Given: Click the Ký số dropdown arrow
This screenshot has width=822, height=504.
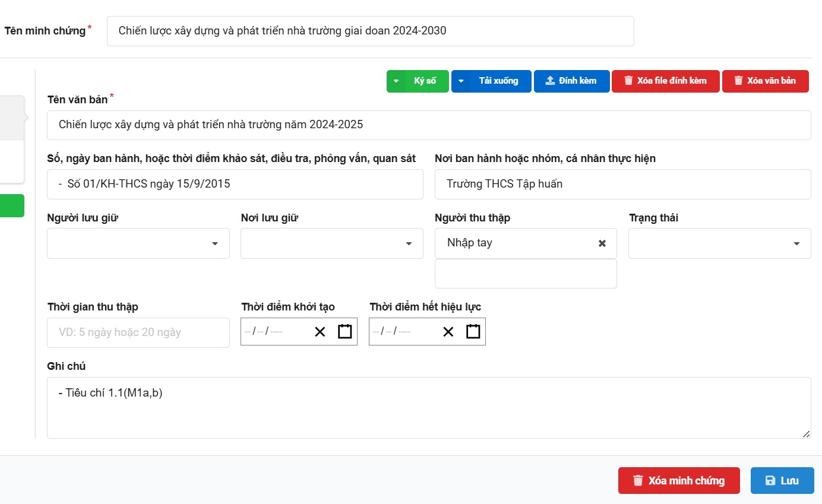Looking at the screenshot, I should tap(396, 81).
